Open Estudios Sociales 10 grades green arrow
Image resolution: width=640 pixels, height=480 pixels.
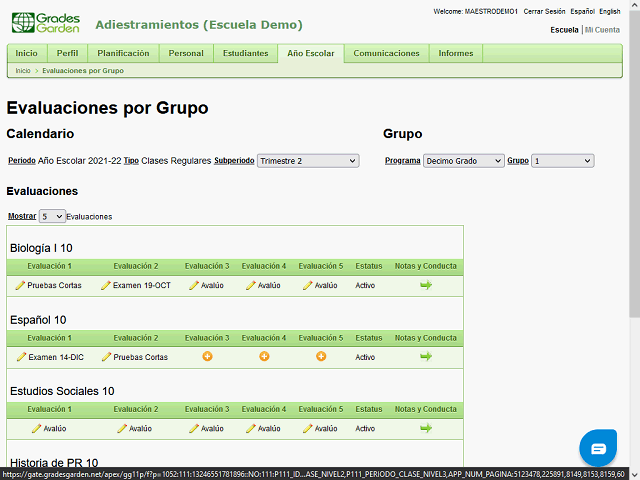pyautogui.click(x=426, y=428)
